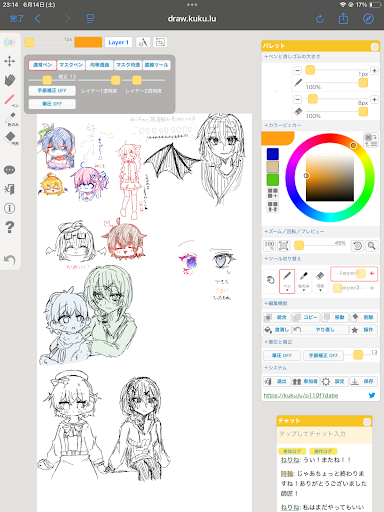Click the swatch sort icon below add swatch
Viewport: 384px width, 512px height.
point(273,207)
